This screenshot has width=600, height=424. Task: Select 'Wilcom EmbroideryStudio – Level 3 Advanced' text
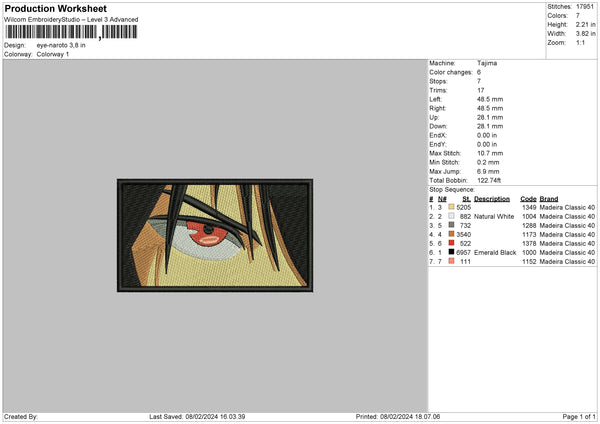click(x=71, y=20)
